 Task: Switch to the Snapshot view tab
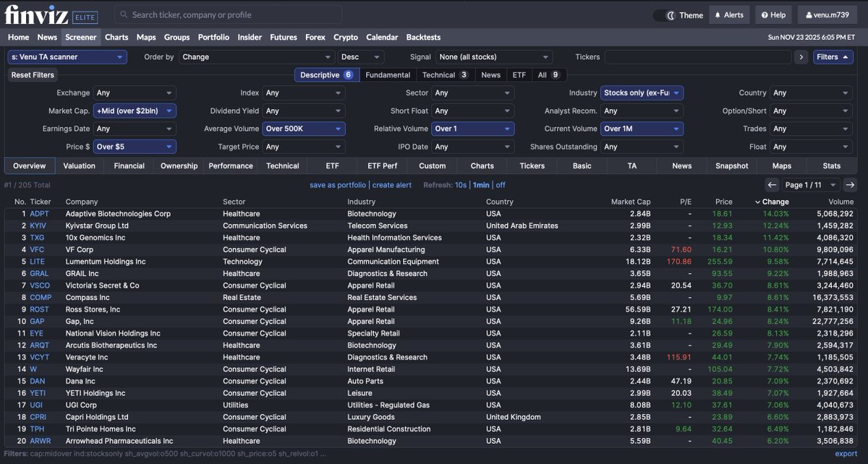click(x=732, y=166)
